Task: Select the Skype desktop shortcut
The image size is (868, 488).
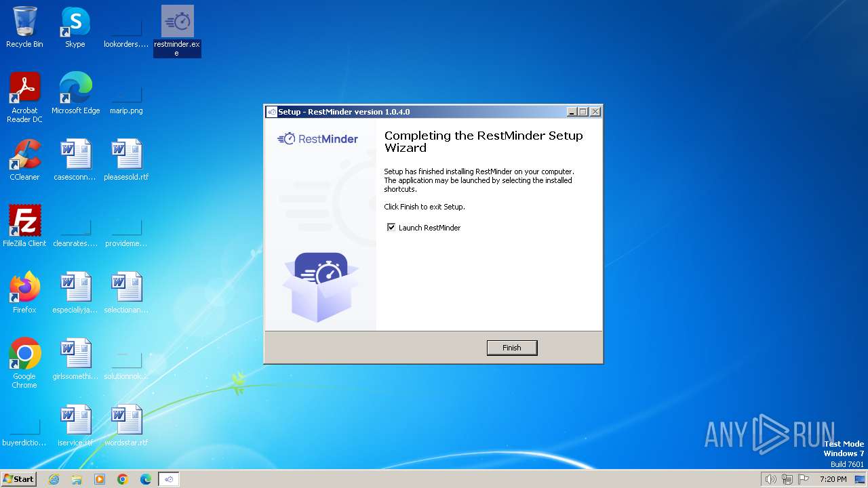Action: pos(75,27)
